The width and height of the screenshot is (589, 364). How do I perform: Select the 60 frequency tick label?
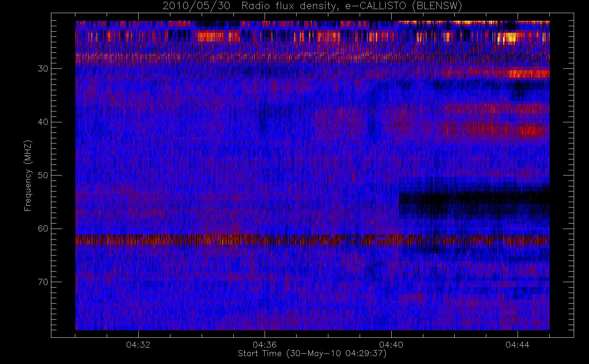tap(43, 229)
